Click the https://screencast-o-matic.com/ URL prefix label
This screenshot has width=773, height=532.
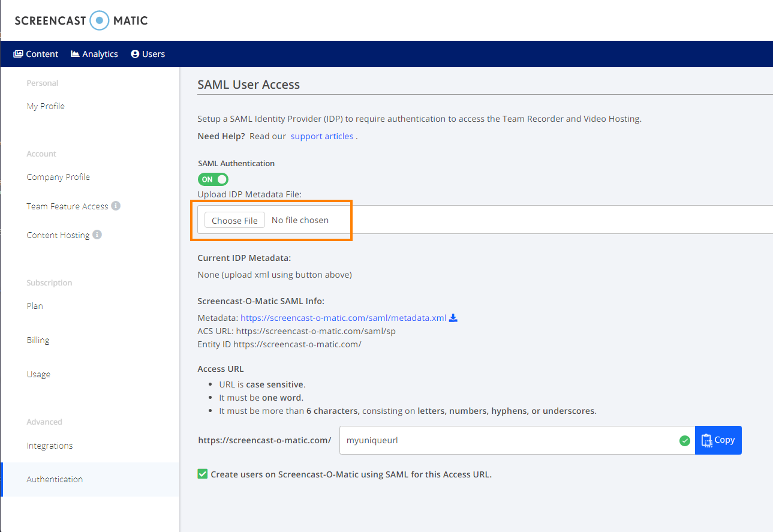264,440
